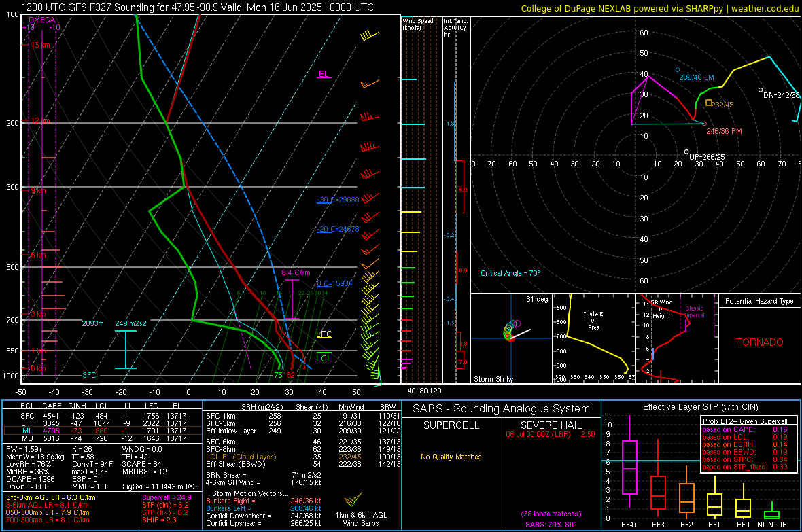Select the highlighted ML parcel row

(x=103, y=431)
